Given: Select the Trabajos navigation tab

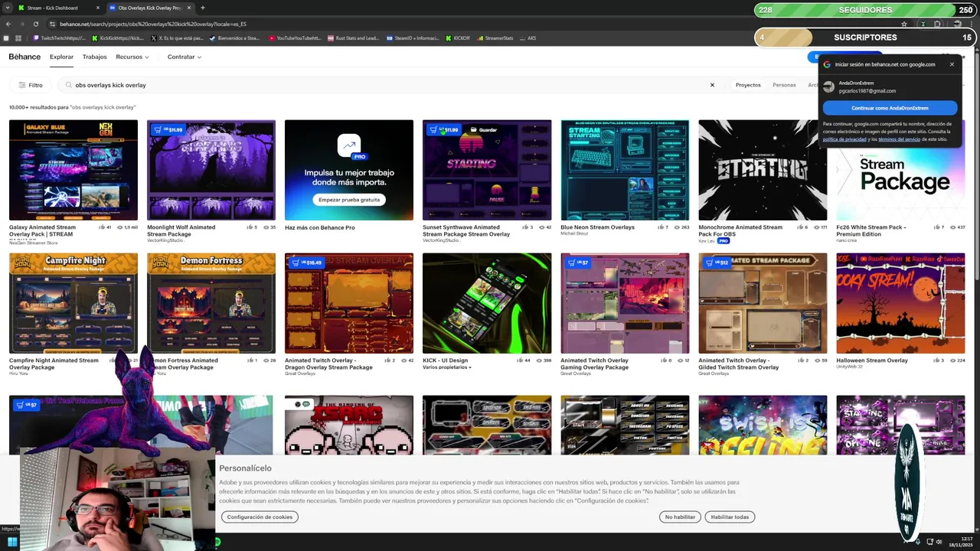Looking at the screenshot, I should point(95,57).
